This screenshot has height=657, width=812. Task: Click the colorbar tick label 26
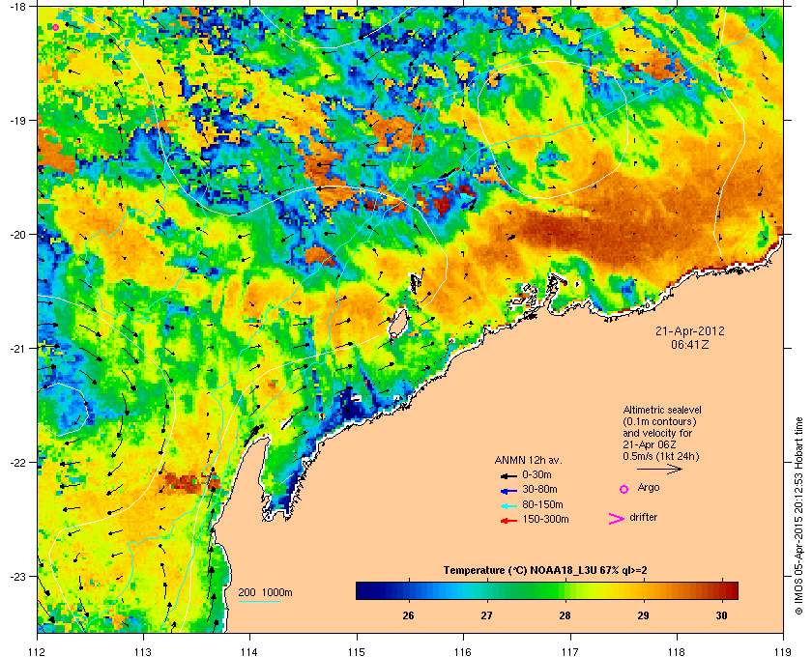pyautogui.click(x=408, y=615)
